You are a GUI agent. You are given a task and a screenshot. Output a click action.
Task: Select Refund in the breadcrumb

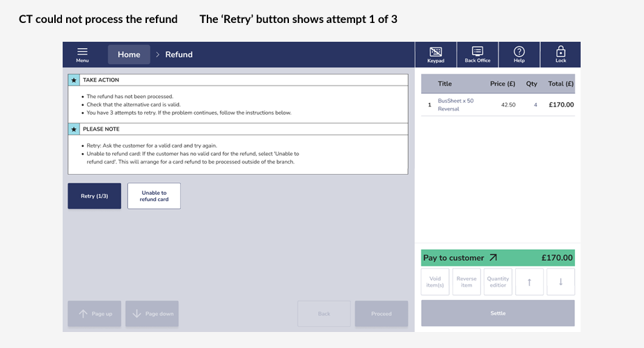179,54
